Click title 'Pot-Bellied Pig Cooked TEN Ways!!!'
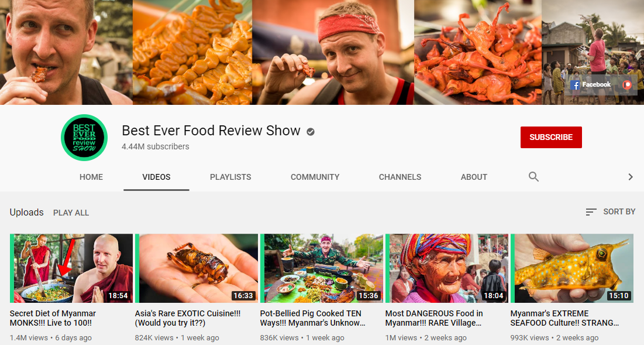The width and height of the screenshot is (644, 345). [x=312, y=318]
